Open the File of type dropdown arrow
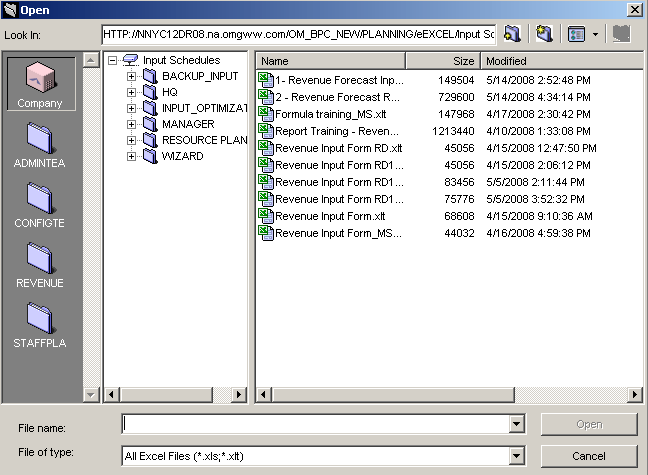This screenshot has height=475, width=648. pos(517,456)
